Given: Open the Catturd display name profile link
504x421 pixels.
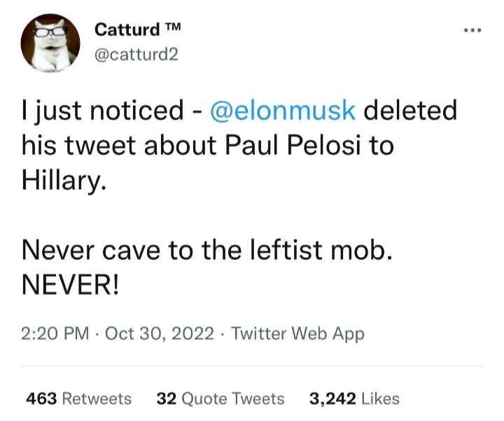Looking at the screenshot, I should click(x=128, y=29).
